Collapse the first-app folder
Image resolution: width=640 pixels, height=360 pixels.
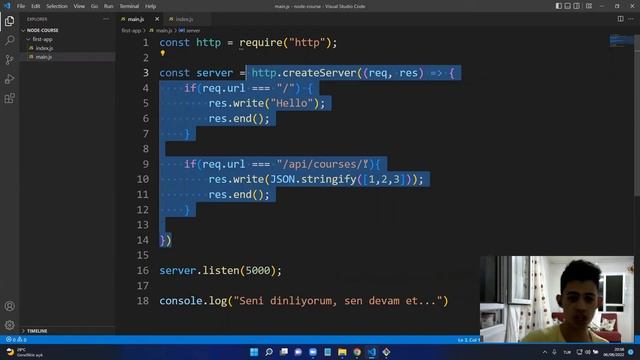pyautogui.click(x=67, y=39)
